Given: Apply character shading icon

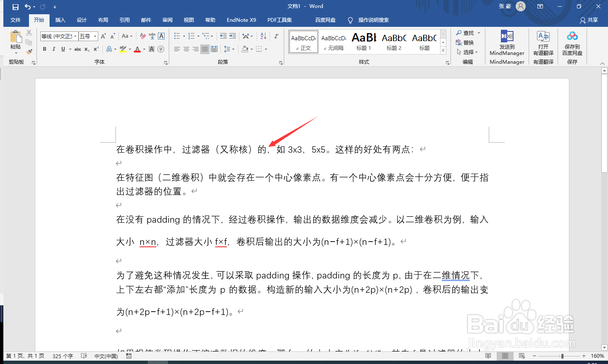Looking at the screenshot, I should 152,49.
